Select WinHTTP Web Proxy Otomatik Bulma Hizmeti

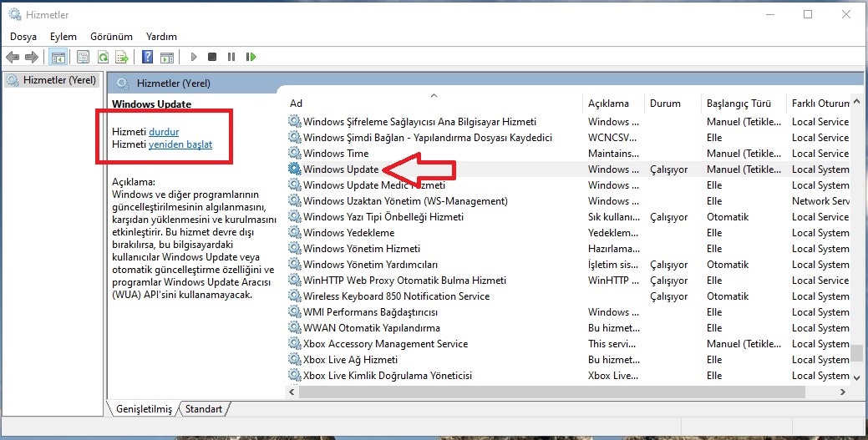pos(404,280)
